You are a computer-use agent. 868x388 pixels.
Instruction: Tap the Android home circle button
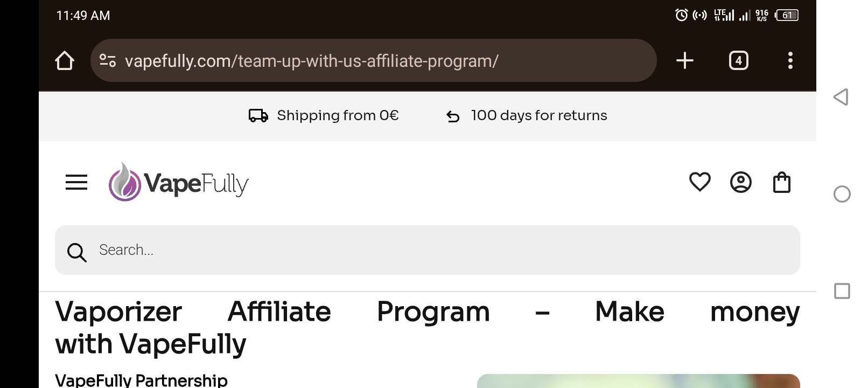click(842, 194)
